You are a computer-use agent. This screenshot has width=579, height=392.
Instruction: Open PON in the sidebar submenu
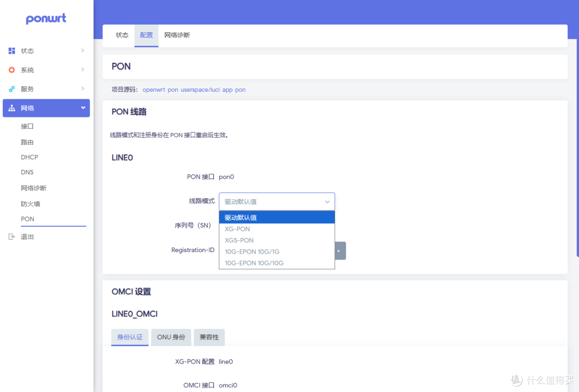click(28, 219)
